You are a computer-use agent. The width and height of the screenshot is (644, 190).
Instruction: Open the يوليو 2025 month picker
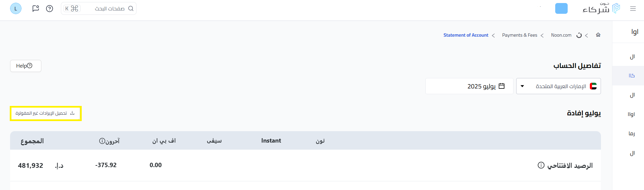click(469, 86)
